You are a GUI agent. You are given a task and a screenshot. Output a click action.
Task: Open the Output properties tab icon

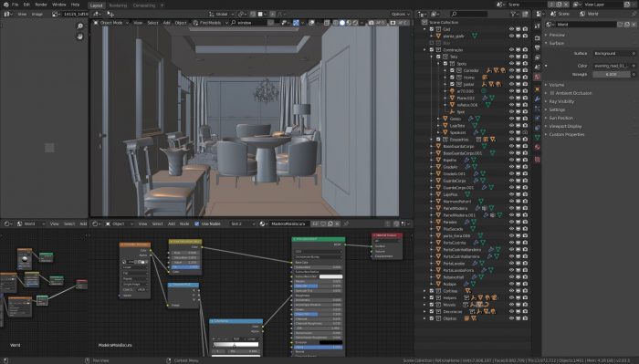click(x=537, y=47)
